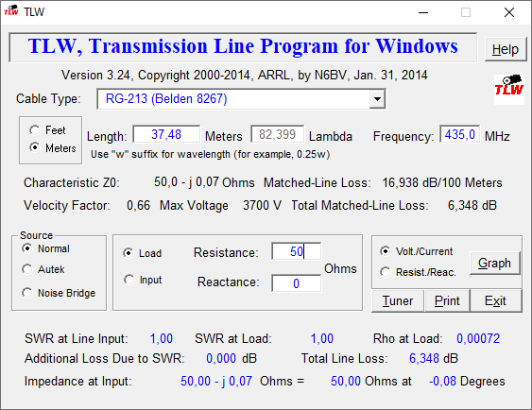Click the Max Voltage value 3700 V
The height and width of the screenshot is (410, 532).
point(262,206)
